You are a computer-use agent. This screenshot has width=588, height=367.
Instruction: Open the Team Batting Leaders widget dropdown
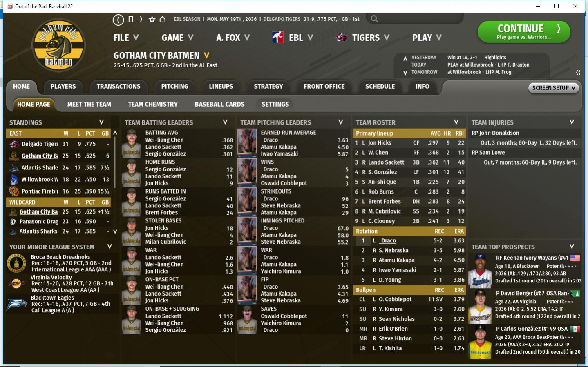(225, 122)
